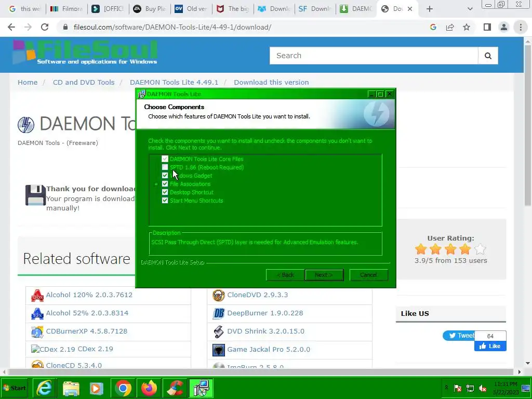Switch to the Filmora tab
Screen dimensions: 532x399
pos(66,9)
